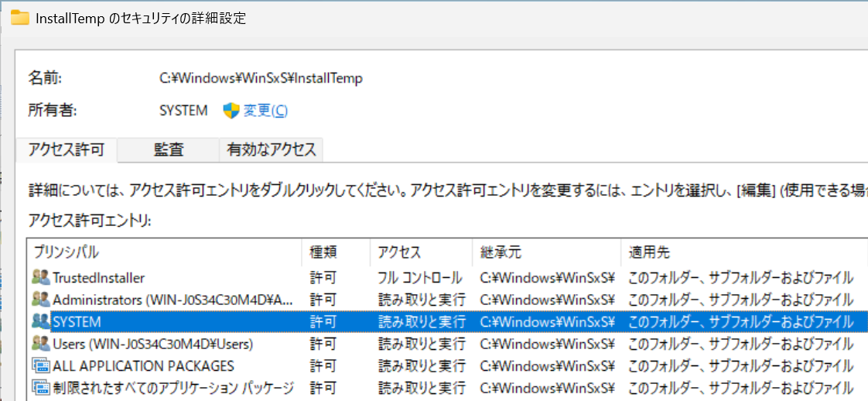Switch to the 監査 tab
868x401 pixels.
[169, 149]
